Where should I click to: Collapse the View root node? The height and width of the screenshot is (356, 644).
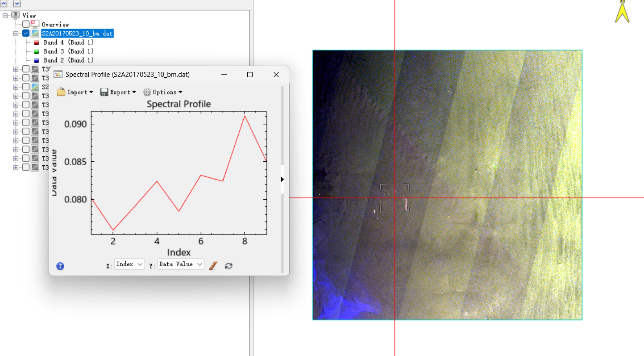pyautogui.click(x=5, y=15)
